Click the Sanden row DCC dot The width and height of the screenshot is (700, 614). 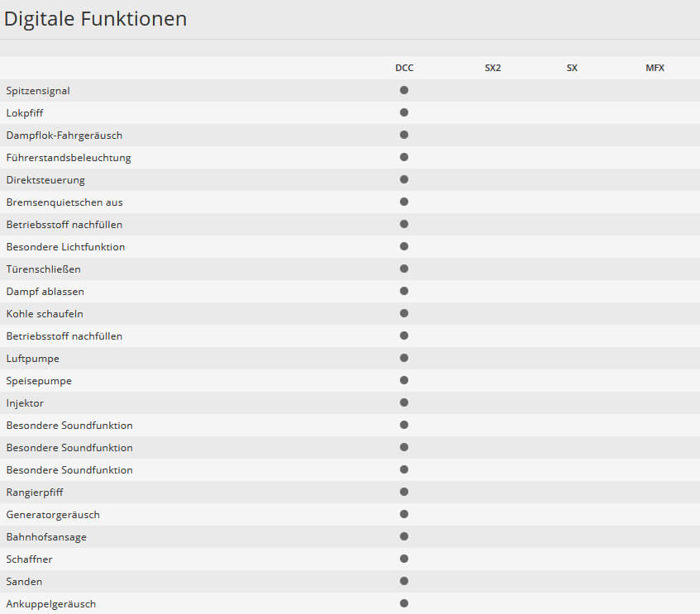point(404,581)
